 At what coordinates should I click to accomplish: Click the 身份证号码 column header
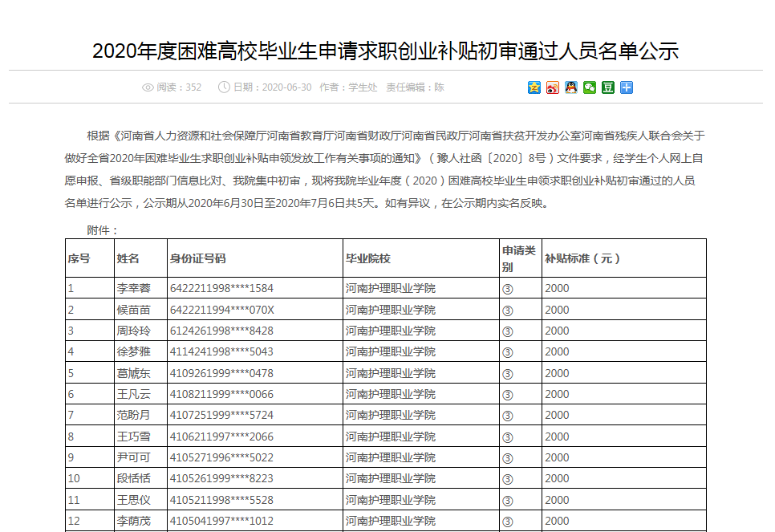(197, 258)
